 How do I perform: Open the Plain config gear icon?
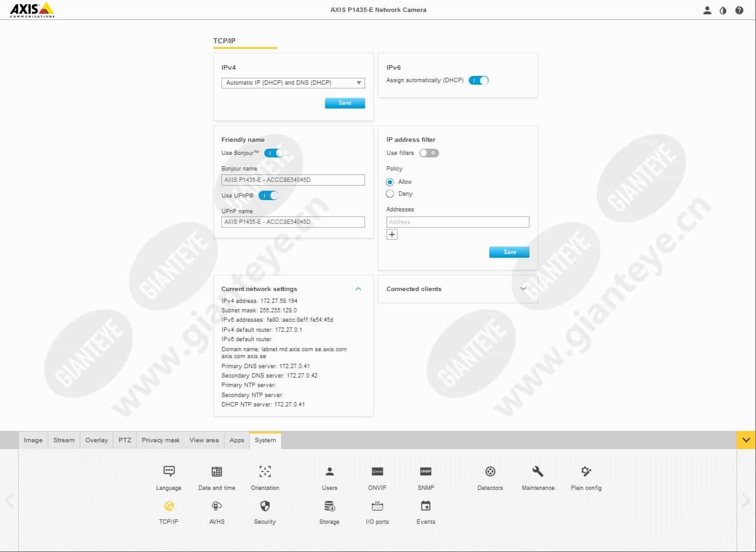(x=586, y=472)
